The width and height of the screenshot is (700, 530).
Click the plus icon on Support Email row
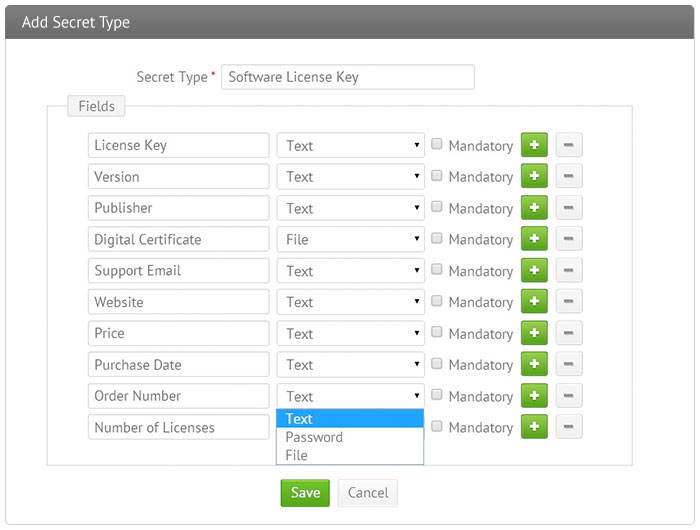pyautogui.click(x=534, y=271)
